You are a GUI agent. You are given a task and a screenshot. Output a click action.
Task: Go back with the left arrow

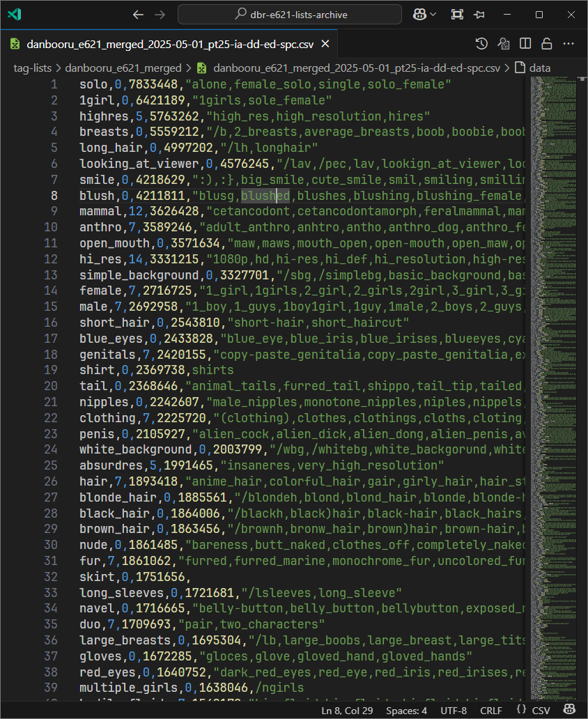(138, 15)
